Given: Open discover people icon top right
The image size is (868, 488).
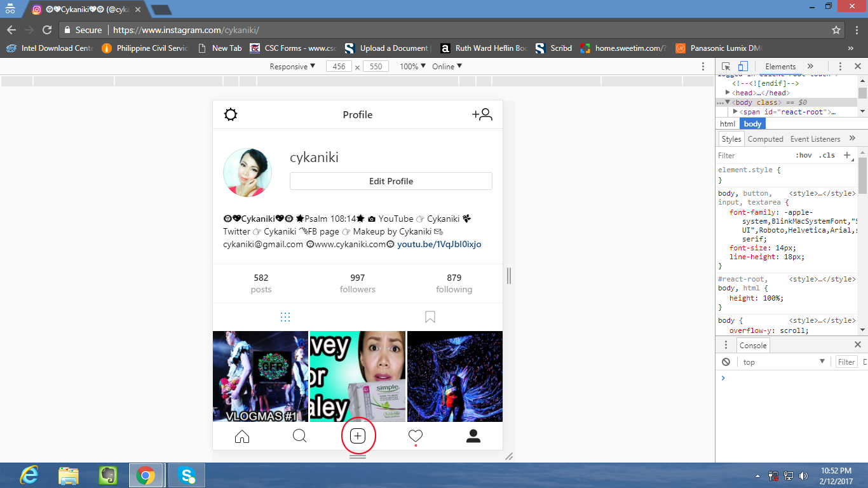Looking at the screenshot, I should point(482,114).
